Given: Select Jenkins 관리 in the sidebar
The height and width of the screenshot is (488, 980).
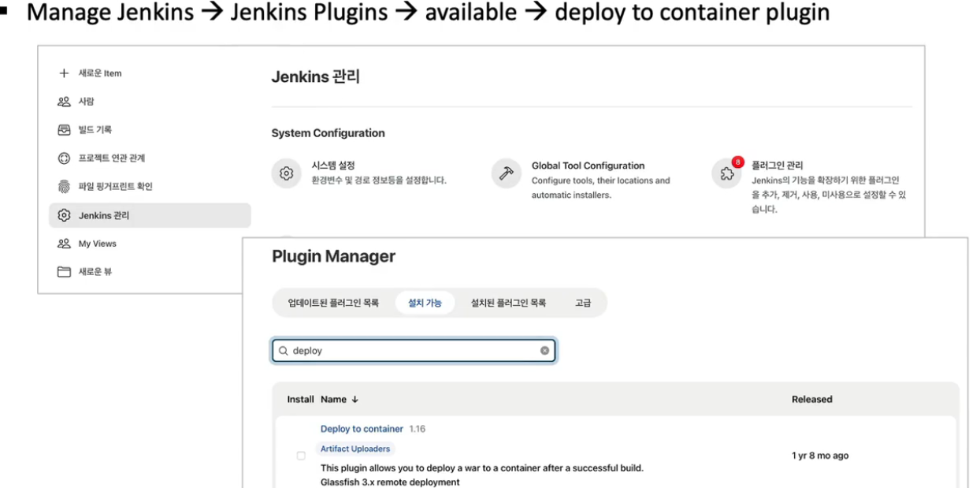Looking at the screenshot, I should click(150, 215).
